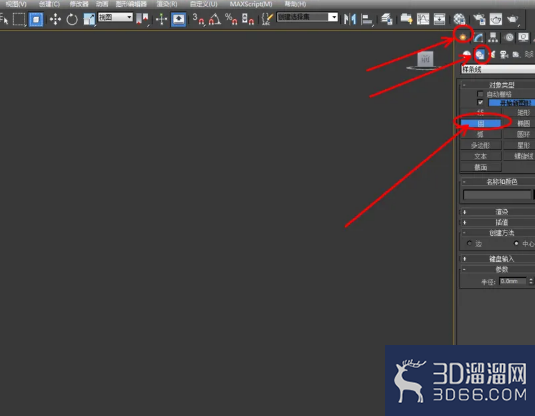
Task: Click the 线 (Line) shape button
Action: 481,112
